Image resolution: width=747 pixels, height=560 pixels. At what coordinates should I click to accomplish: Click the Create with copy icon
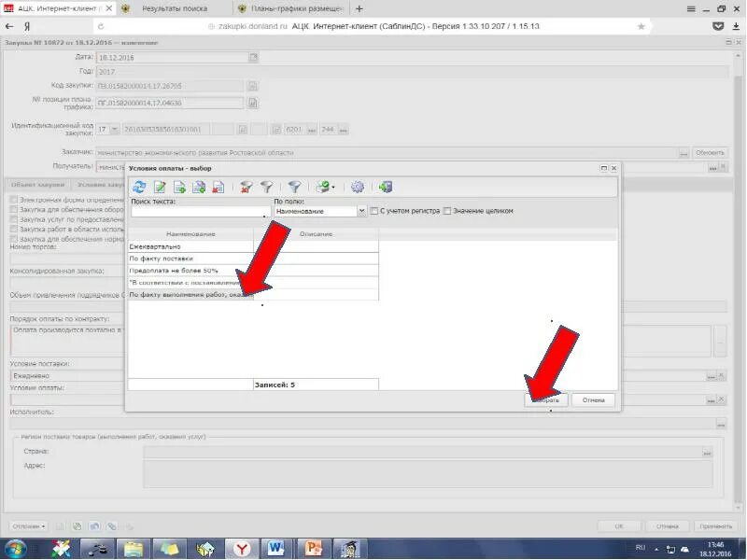(x=199, y=188)
